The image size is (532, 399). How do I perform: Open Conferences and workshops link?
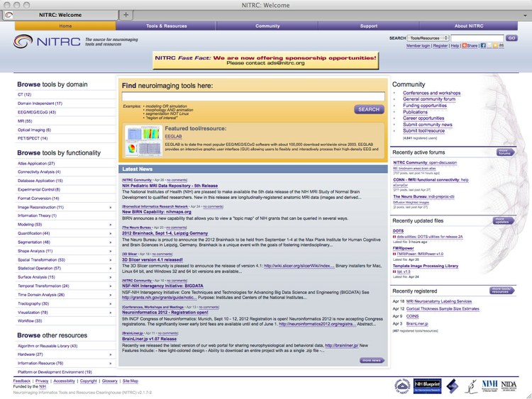click(431, 93)
